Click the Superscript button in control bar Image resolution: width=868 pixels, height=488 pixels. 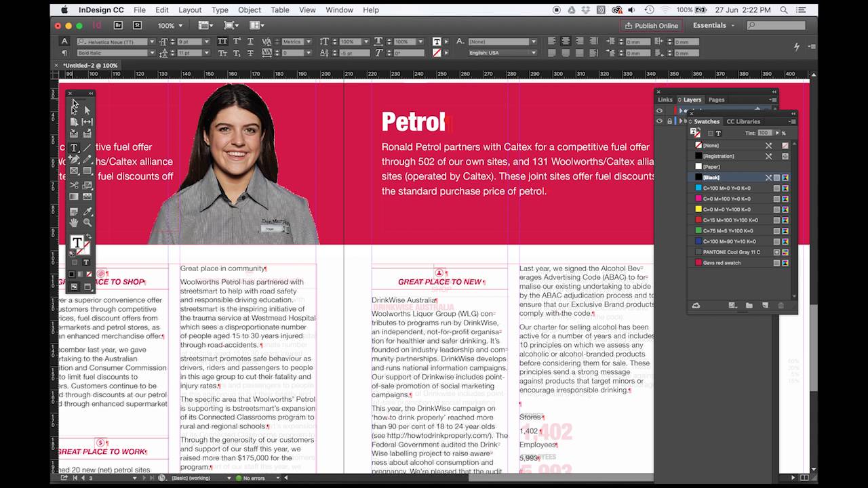tap(237, 41)
